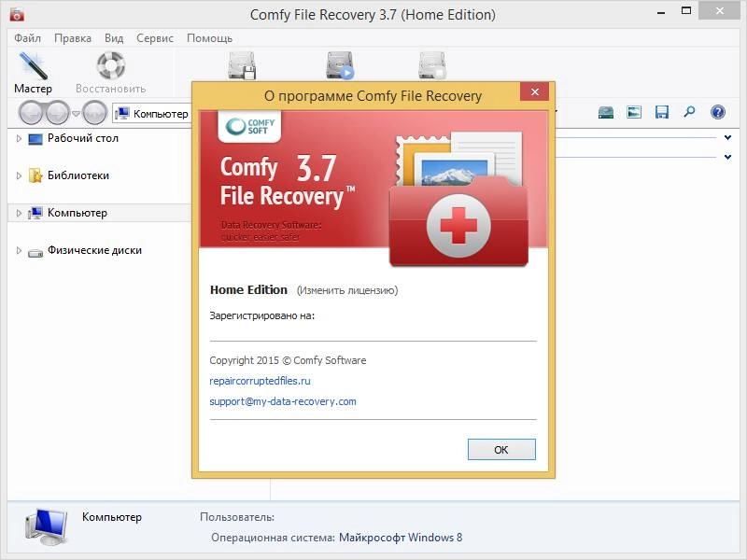Click the drive view icon in toolbar

pos(606,112)
